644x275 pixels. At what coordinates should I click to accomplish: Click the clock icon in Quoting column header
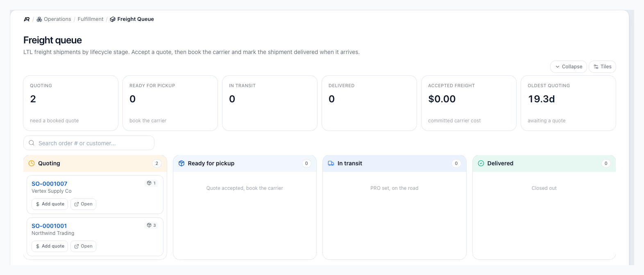(x=32, y=163)
